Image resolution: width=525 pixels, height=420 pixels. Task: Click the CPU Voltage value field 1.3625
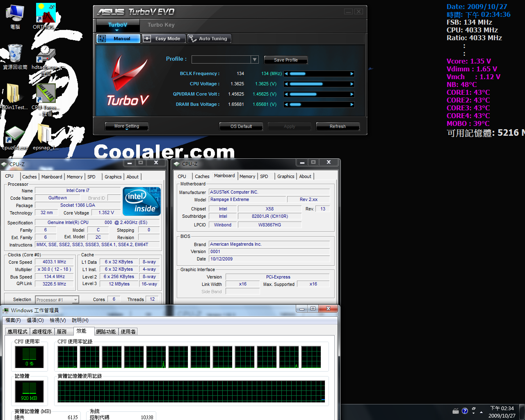236,84
